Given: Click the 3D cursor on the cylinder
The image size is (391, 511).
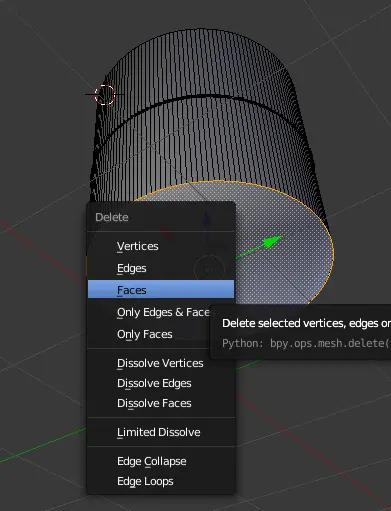Looking at the screenshot, I should (x=105, y=95).
